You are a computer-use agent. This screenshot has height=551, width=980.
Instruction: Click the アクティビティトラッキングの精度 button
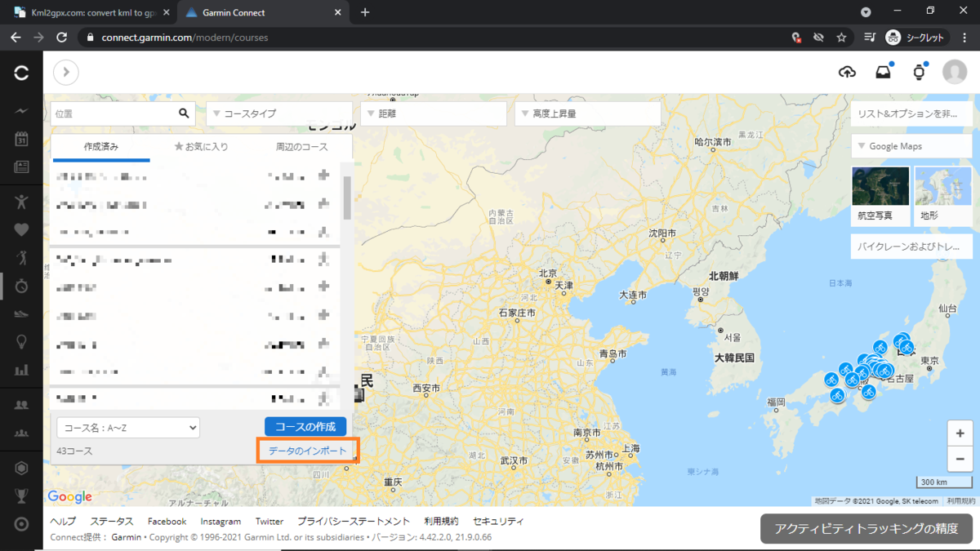tap(866, 528)
